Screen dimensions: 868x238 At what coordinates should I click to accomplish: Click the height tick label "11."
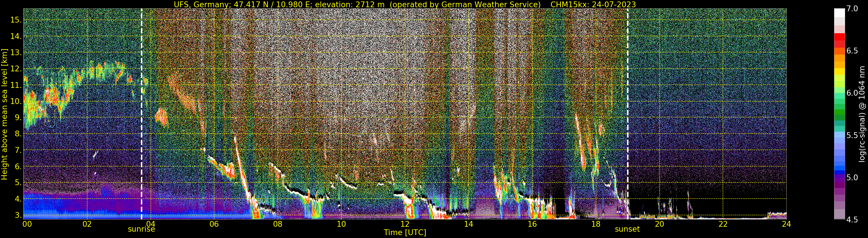click(16, 85)
